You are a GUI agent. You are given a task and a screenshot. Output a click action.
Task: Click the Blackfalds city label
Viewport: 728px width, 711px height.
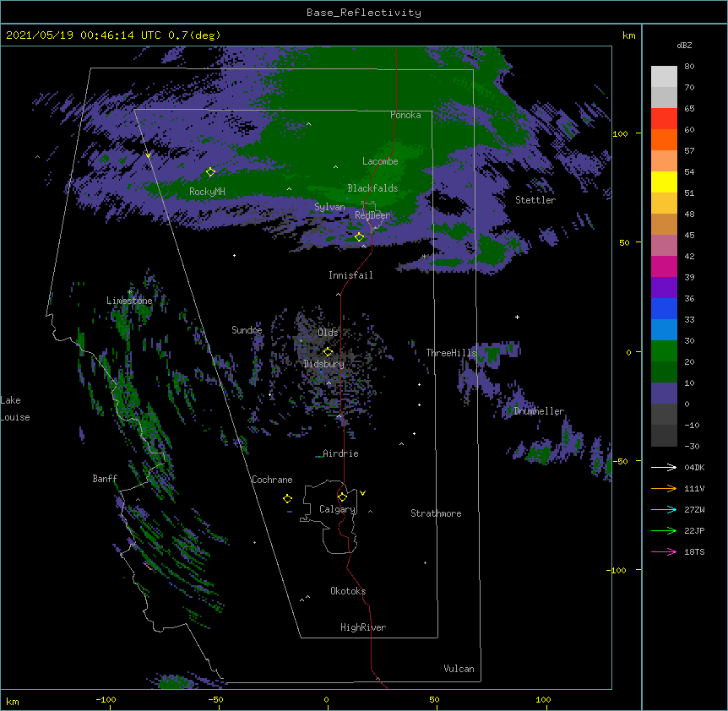point(372,188)
